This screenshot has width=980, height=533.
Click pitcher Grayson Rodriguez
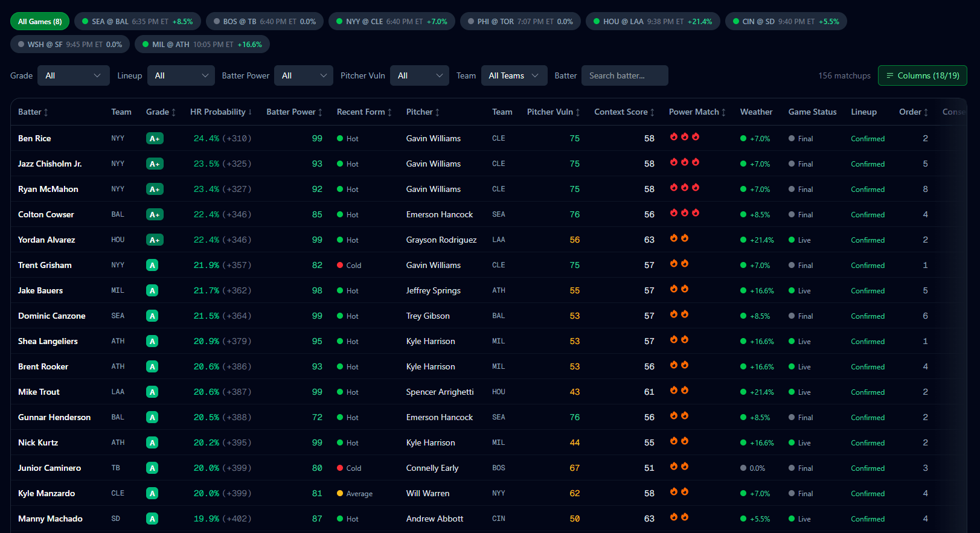(441, 240)
